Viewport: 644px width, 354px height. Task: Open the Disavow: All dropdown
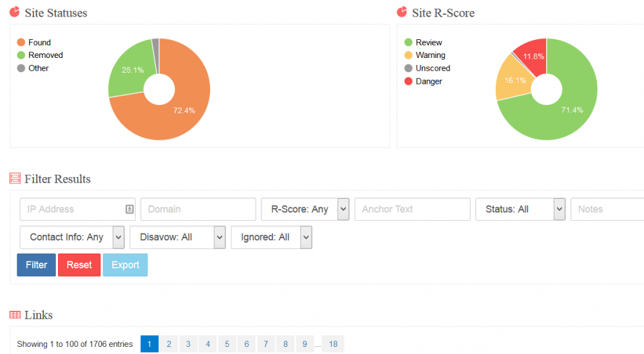178,238
